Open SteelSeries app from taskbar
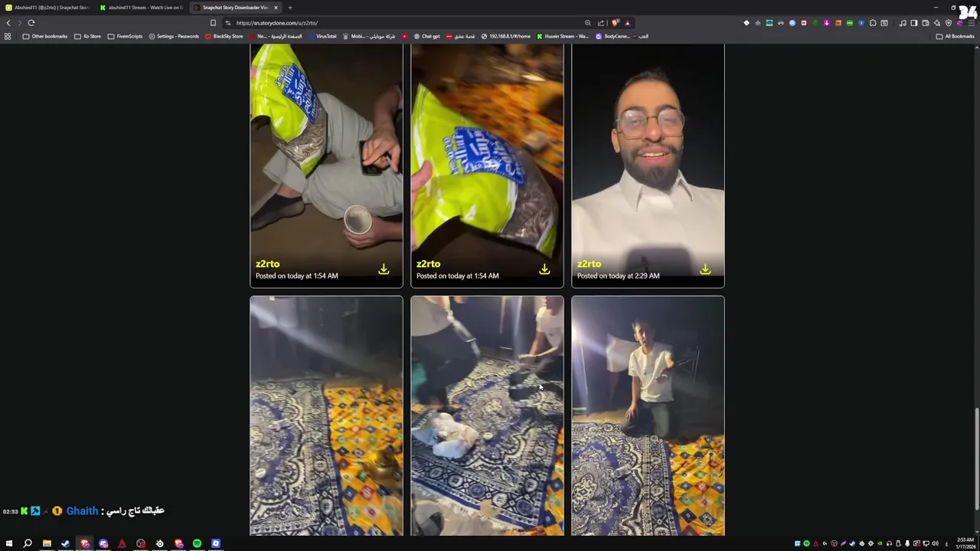The image size is (980, 551). click(x=159, y=543)
